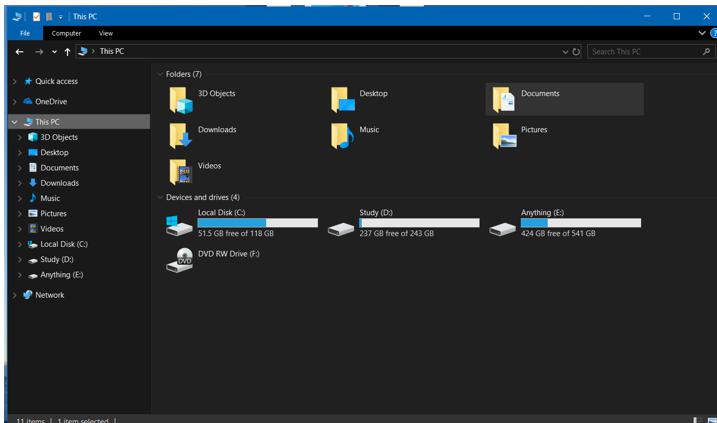Select the DVD RW Drive (F:) icon

click(180, 259)
